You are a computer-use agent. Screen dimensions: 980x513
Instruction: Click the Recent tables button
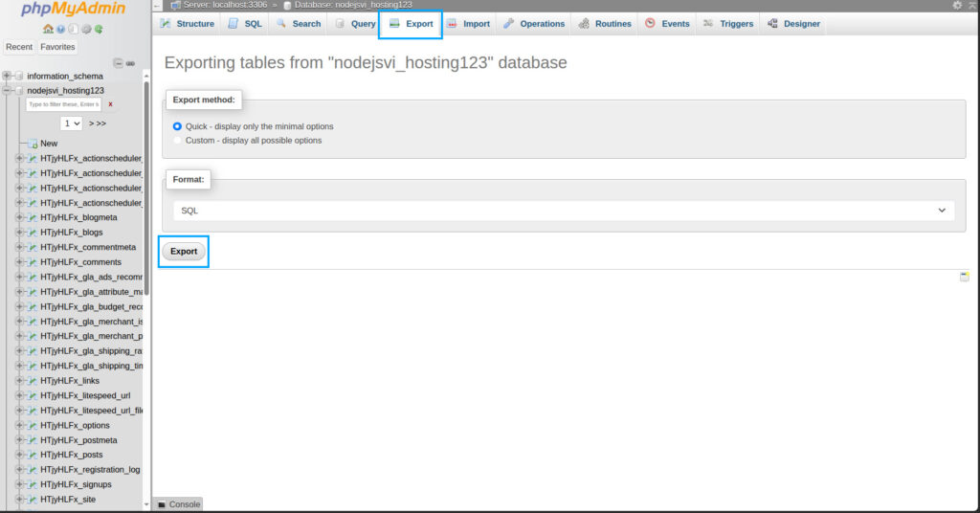click(x=19, y=47)
